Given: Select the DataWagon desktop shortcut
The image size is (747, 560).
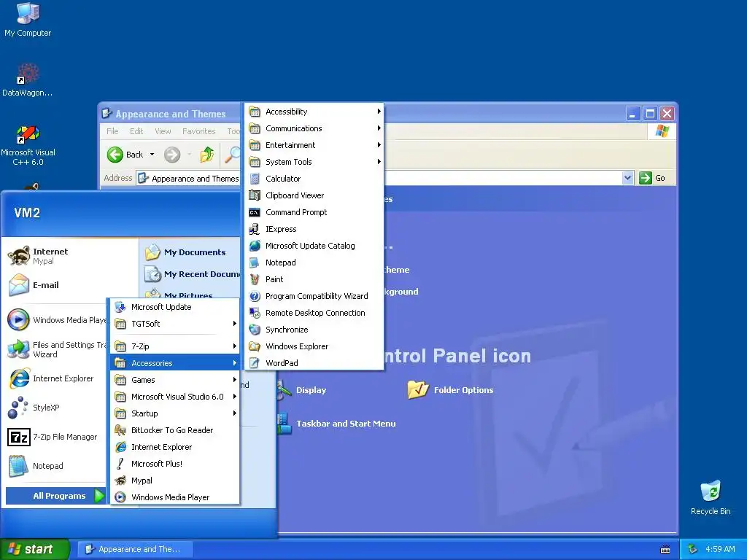Looking at the screenshot, I should tap(28, 80).
